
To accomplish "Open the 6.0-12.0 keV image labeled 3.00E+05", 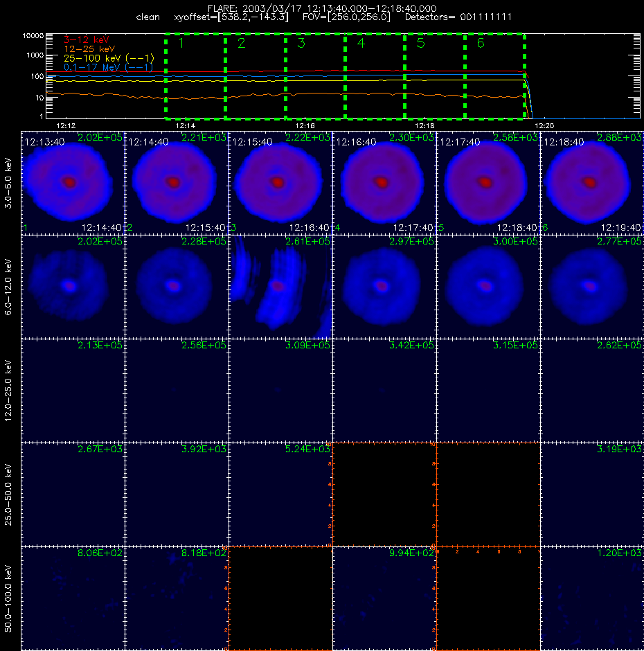I will [488, 287].
